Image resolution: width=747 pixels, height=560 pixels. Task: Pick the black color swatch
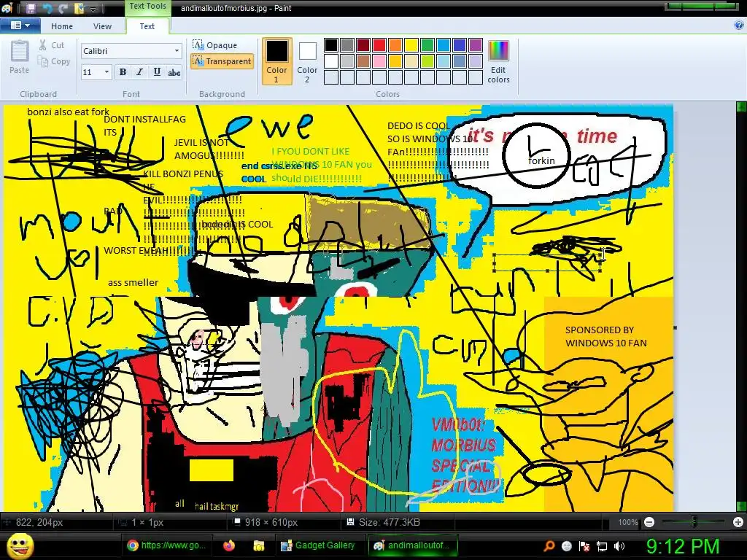point(331,45)
